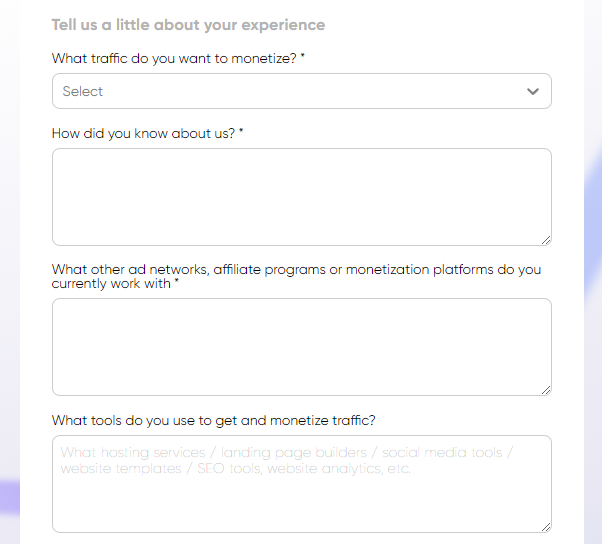
Task: Click the chevron arrow in the traffic dropdown
Action: (x=533, y=91)
